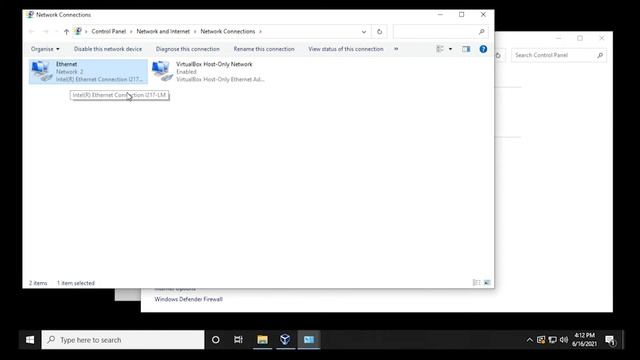Screen dimensions: 640x360
Task: Go up one folder level arrow
Action: [x=66, y=31]
